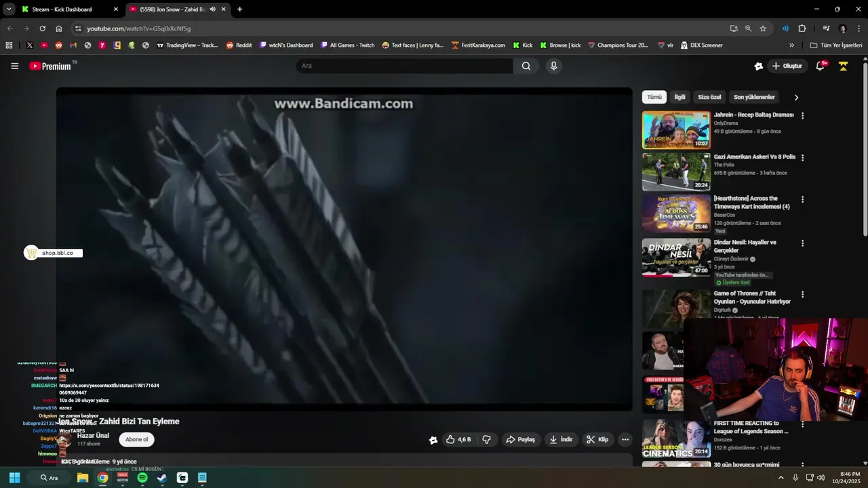Screen dimensions: 868x488
Task: Like the video with thumbs-up button
Action: [458, 439]
